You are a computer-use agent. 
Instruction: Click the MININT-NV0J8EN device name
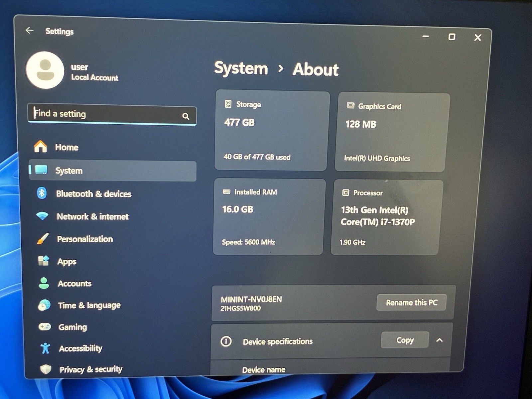251,299
